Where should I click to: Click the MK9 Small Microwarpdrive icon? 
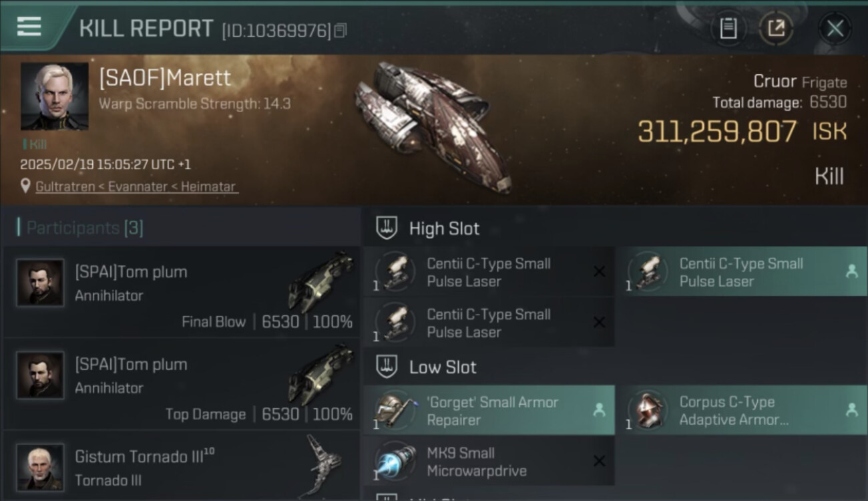(x=395, y=461)
